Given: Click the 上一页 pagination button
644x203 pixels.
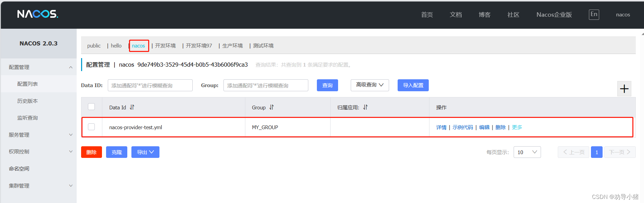Looking at the screenshot, I should (574, 152).
